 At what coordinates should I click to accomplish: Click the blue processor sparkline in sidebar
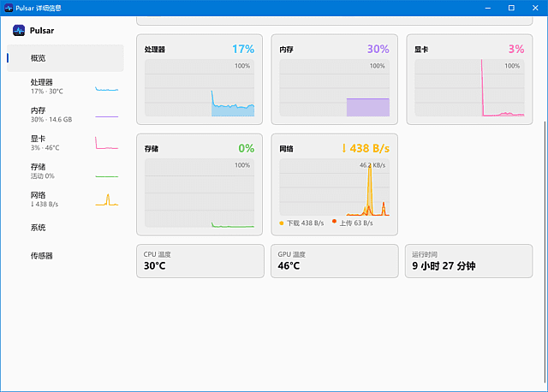click(106, 89)
